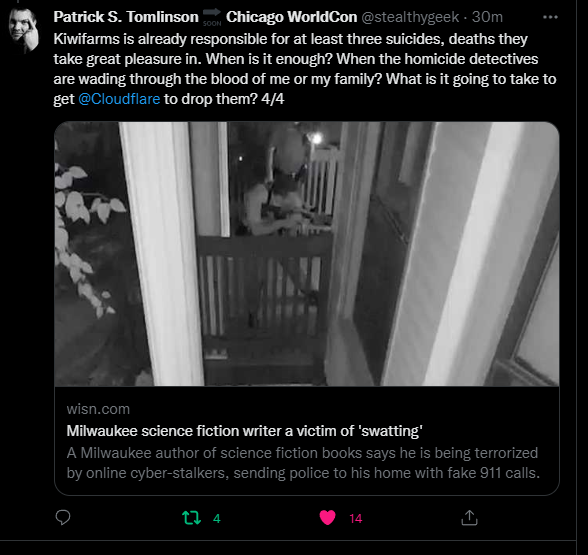
Task: Click the Chicago WorldCon part of name
Action: [291, 17]
